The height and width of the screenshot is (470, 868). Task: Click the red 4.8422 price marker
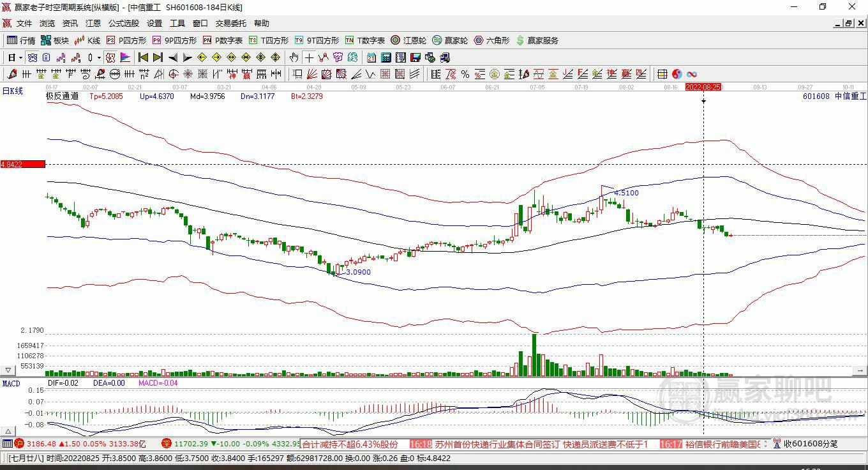(23, 164)
